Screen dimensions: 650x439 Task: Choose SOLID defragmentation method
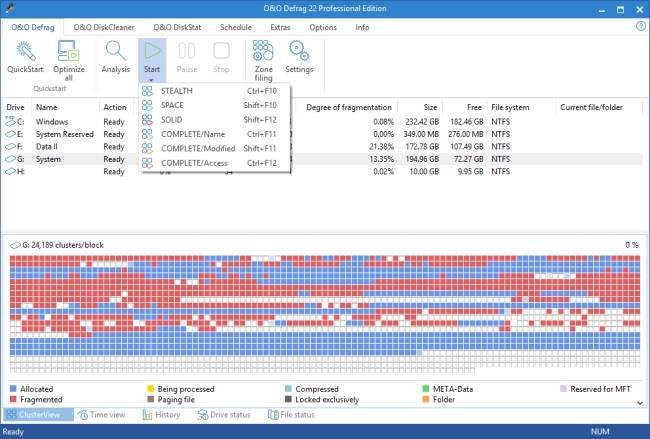pos(215,120)
